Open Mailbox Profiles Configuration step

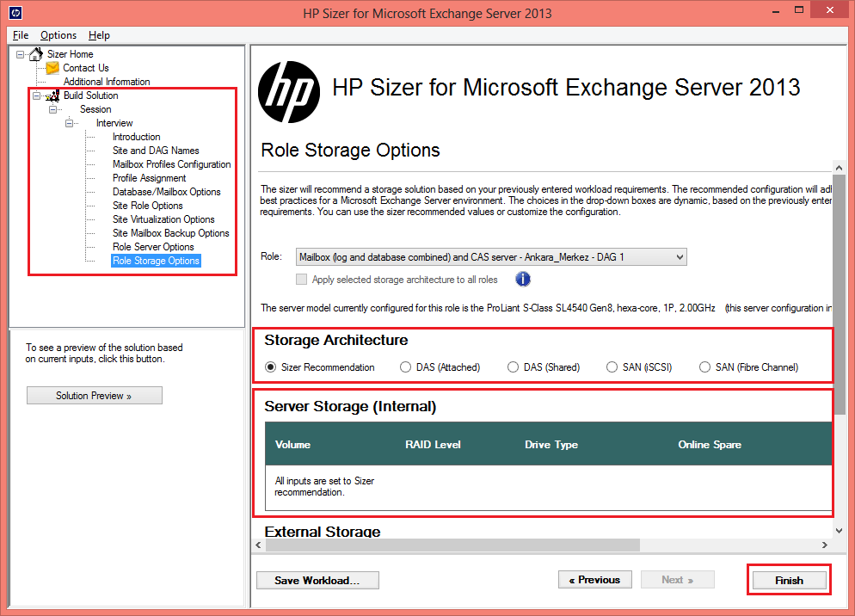tap(172, 164)
